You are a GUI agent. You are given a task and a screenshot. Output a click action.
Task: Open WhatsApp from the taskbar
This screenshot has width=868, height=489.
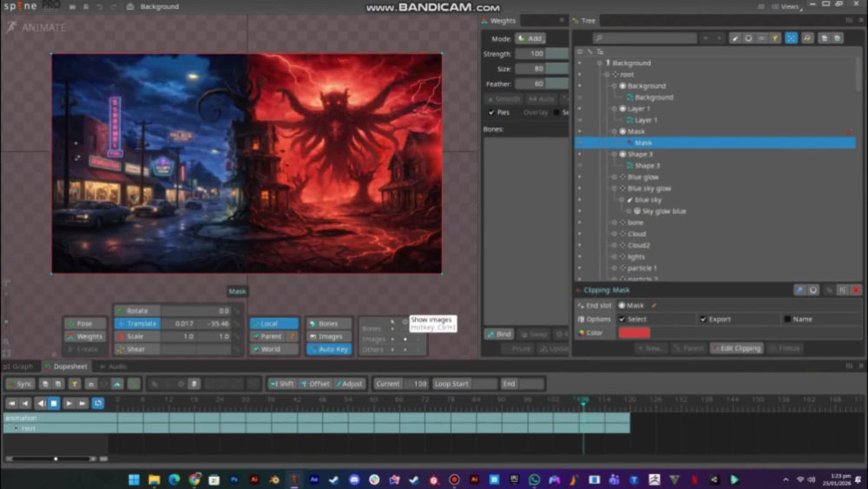(534, 479)
